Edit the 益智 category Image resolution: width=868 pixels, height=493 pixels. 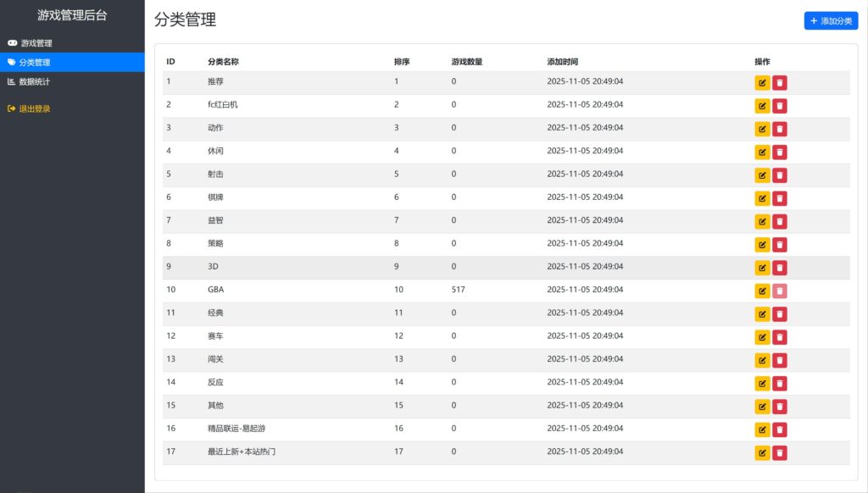763,220
